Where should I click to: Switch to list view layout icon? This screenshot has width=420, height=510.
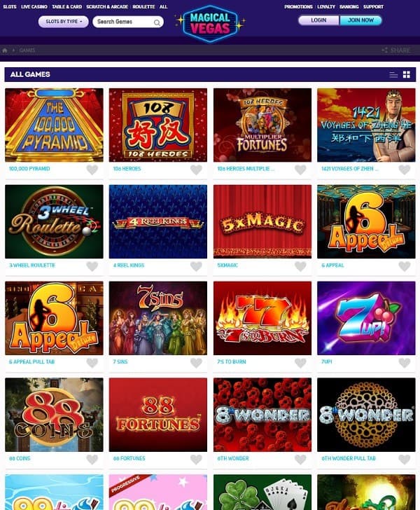(393, 74)
